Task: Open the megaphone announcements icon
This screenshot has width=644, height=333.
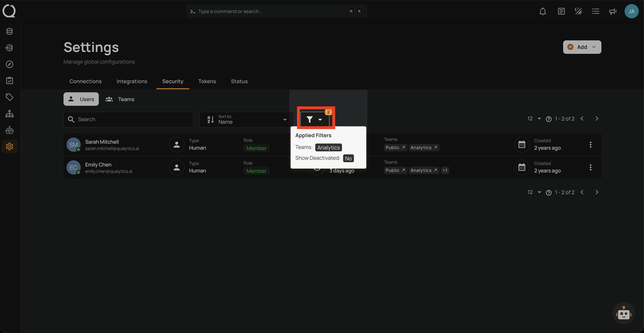Action: point(612,11)
